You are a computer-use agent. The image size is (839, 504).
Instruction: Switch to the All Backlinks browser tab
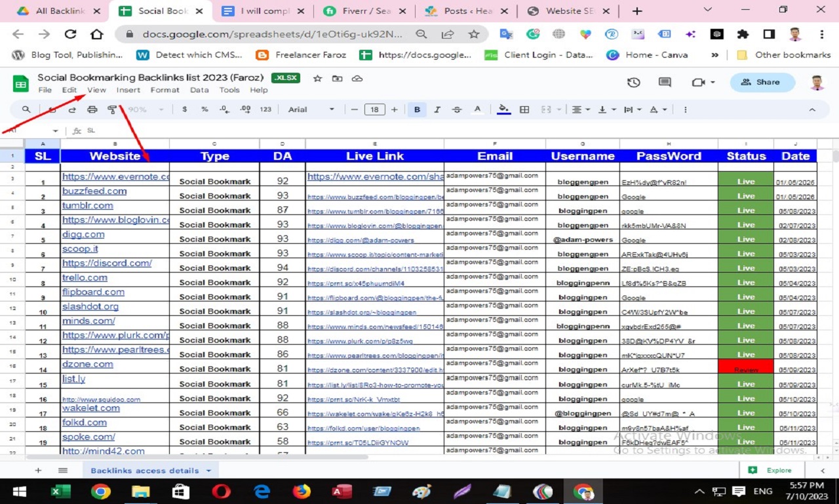point(60,11)
